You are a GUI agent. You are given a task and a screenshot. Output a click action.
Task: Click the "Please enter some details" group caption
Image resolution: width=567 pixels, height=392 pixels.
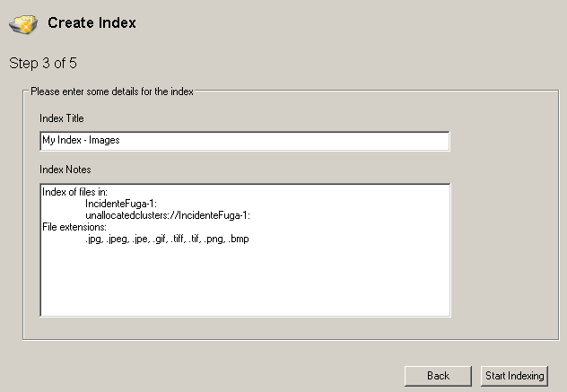coord(111,91)
